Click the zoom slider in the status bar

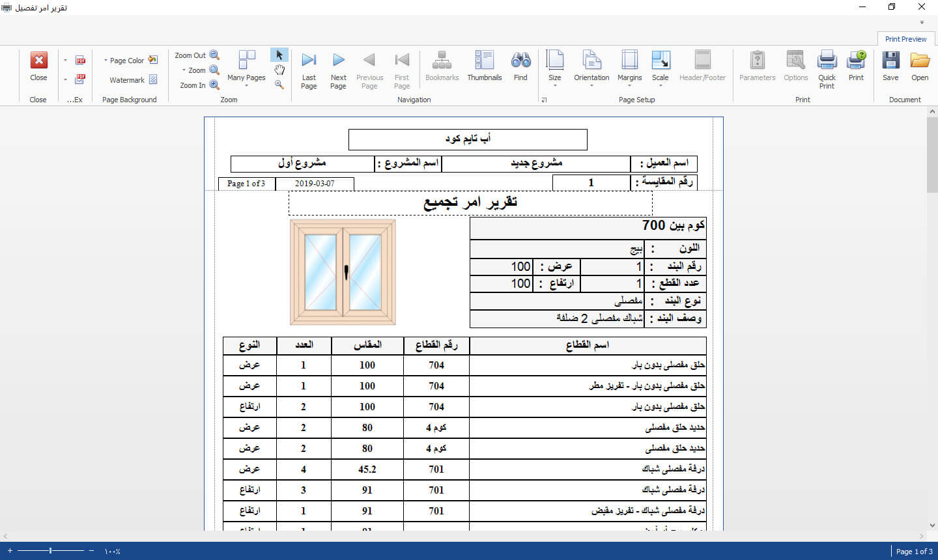(51, 551)
